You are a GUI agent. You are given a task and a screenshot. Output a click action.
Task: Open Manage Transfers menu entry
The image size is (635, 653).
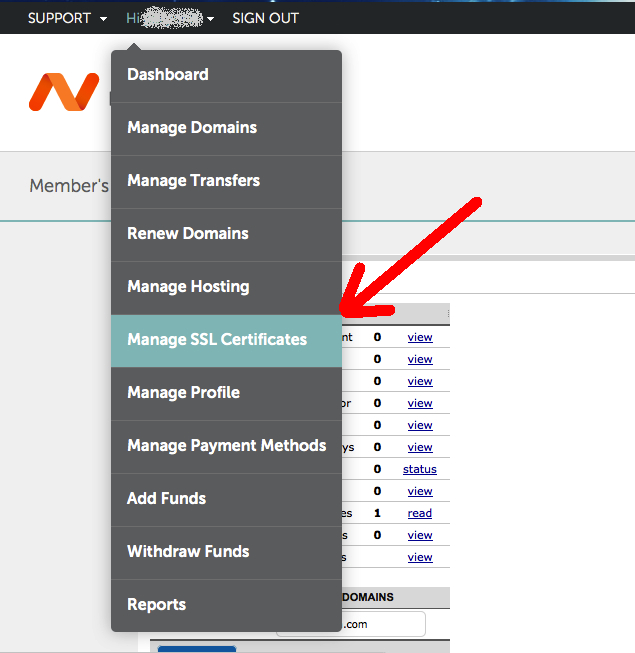point(227,182)
